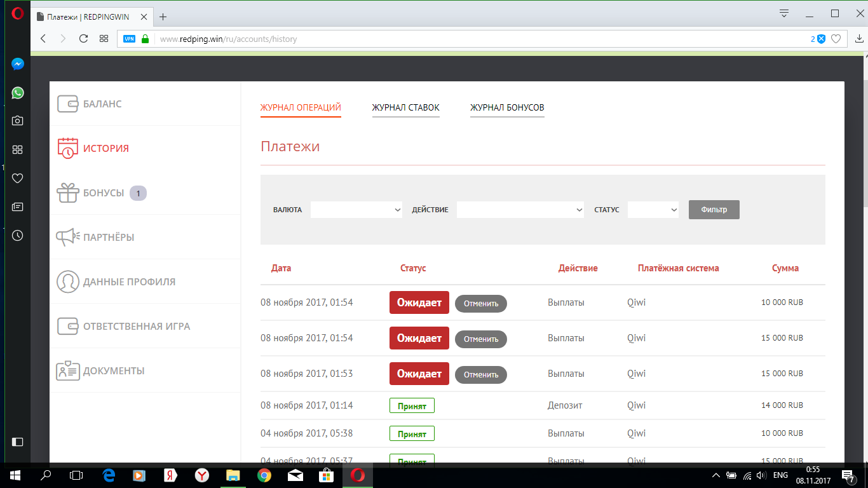Launch Google Chrome from the taskbar
Image resolution: width=868 pixels, height=488 pixels.
tap(264, 475)
